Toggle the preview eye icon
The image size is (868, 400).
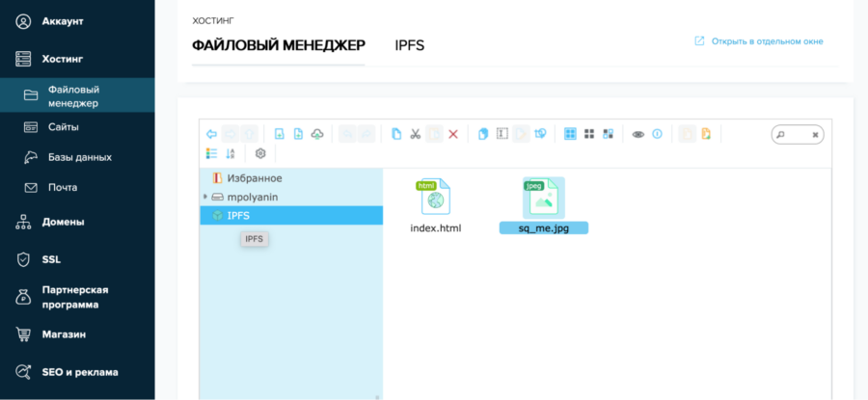[x=637, y=134]
